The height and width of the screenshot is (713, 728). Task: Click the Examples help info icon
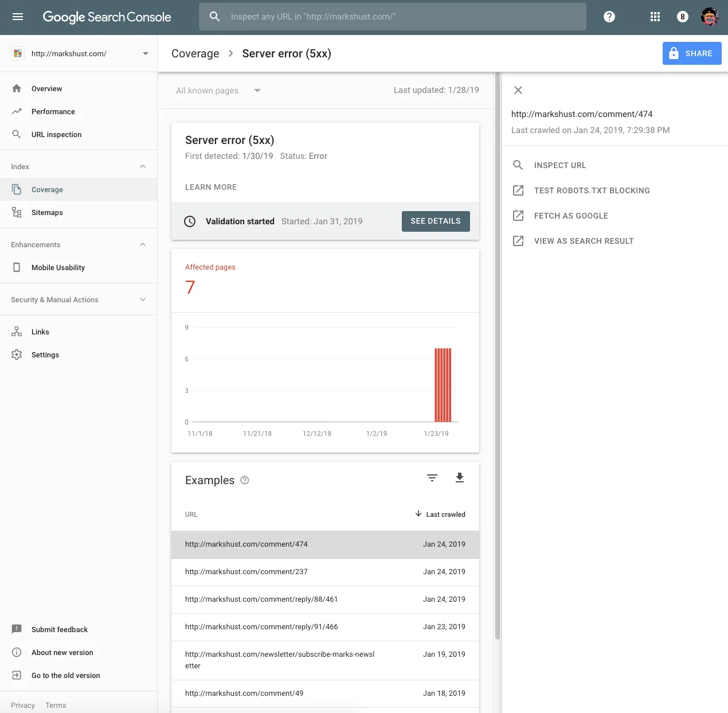(x=245, y=480)
